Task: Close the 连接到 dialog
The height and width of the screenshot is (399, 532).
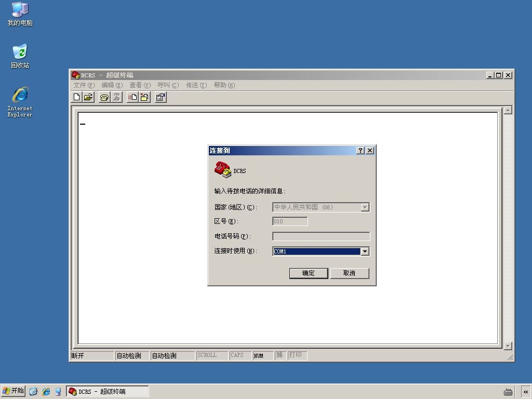Action: click(370, 150)
